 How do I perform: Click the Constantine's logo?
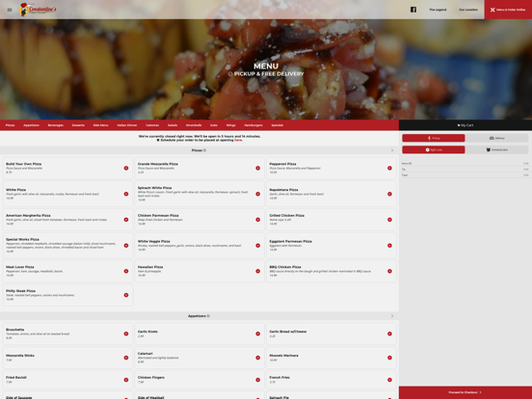tap(38, 10)
